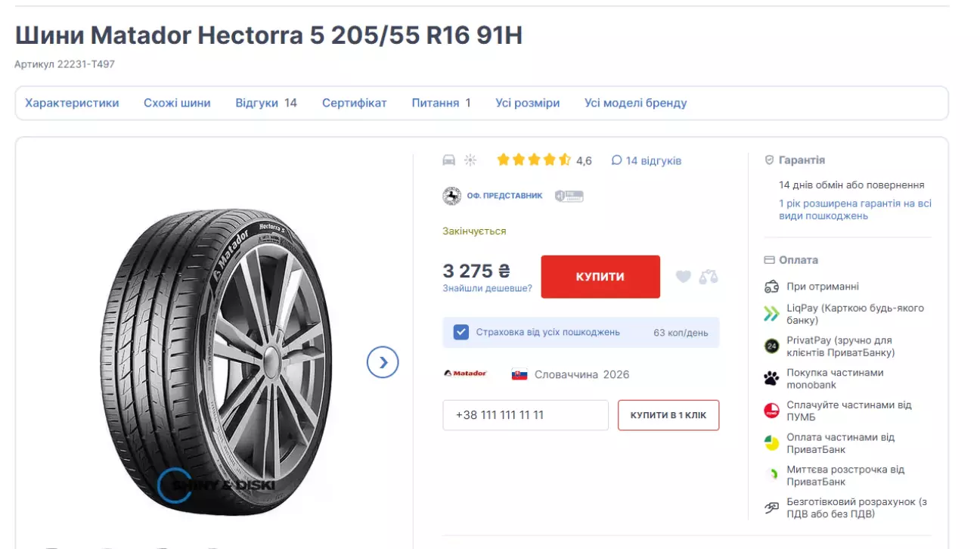Focus the phone number input field
Screen dimensions: 980x549
[525, 415]
